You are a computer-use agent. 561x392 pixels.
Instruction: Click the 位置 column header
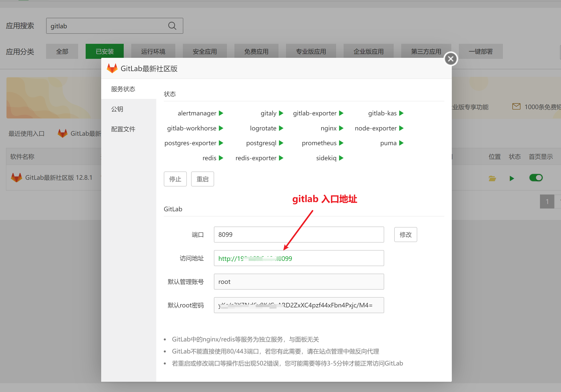tap(495, 157)
